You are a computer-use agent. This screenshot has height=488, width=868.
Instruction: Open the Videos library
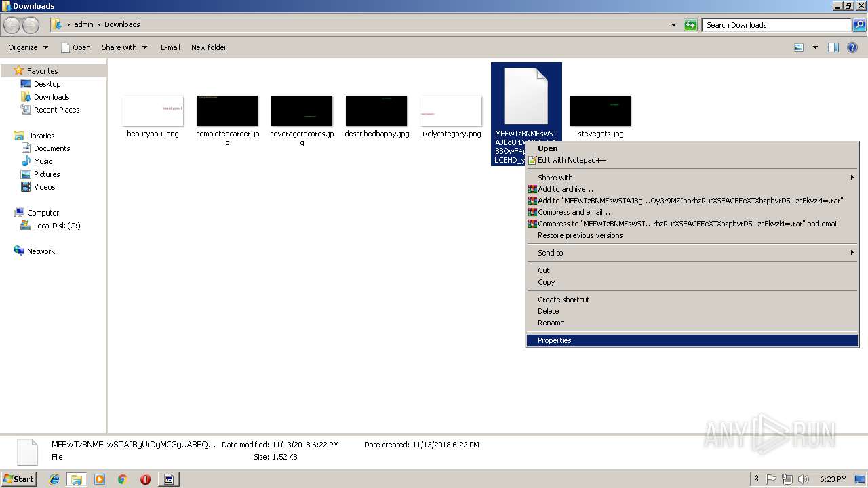45,187
